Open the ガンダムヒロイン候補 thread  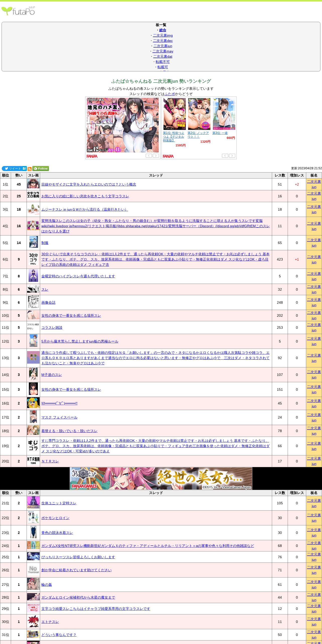click(x=78, y=597)
